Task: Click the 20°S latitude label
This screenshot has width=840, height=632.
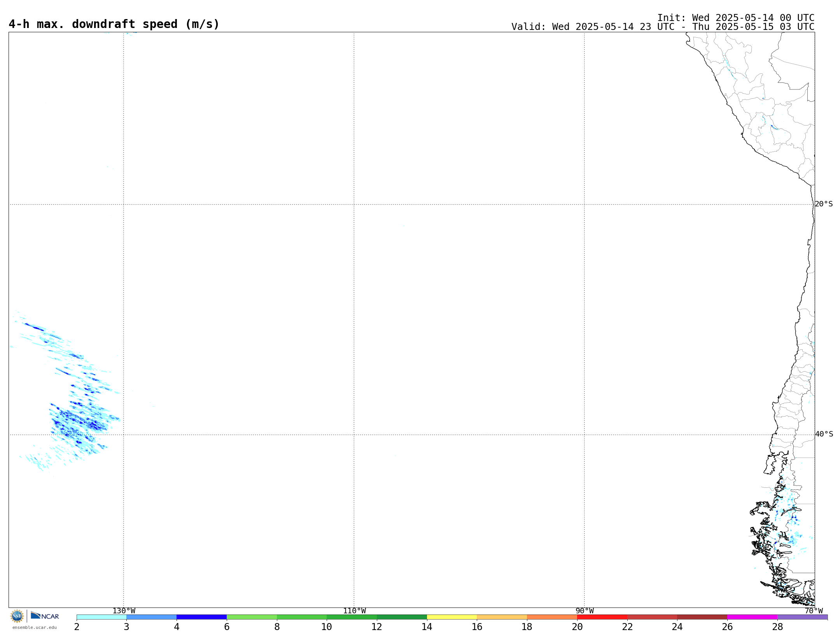Action: [x=824, y=204]
